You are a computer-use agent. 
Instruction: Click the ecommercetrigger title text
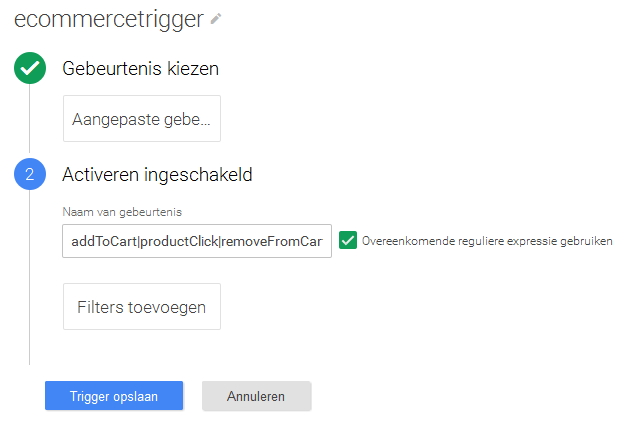click(109, 19)
